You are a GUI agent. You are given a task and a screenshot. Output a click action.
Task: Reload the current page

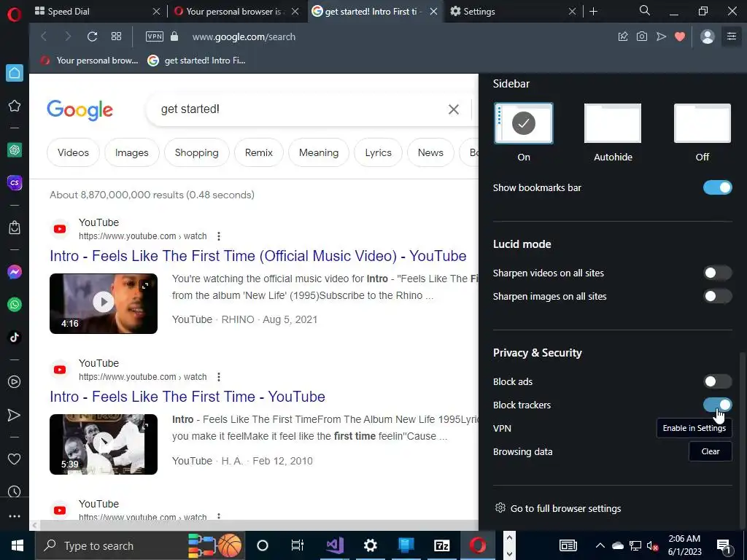coord(92,36)
